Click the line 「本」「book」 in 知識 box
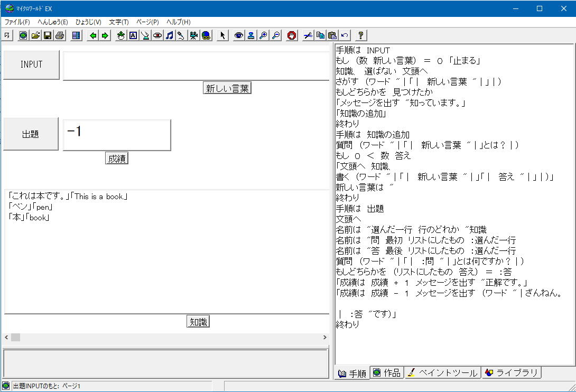Image resolution: width=576 pixels, height=392 pixels. click(x=29, y=218)
